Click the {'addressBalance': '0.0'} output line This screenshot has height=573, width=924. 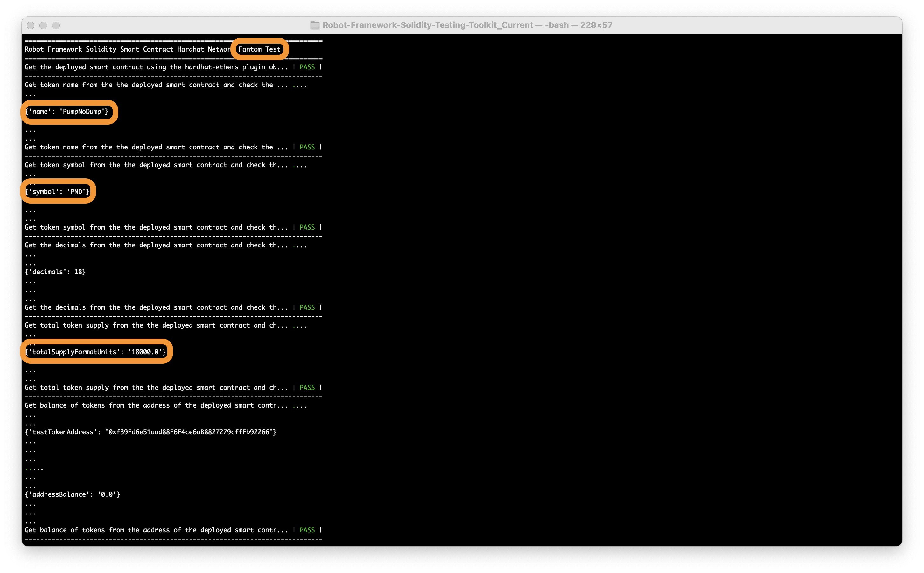73,494
